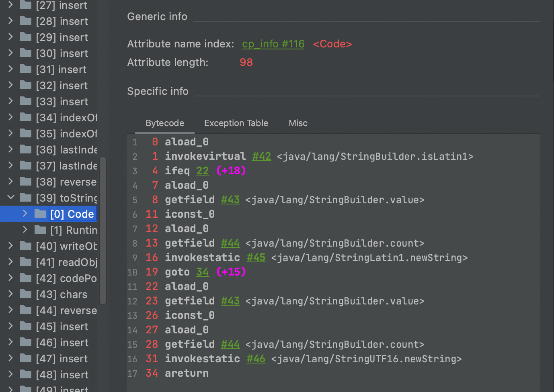The image size is (554, 392).
Task: Click the attribute length value 98
Action: pyautogui.click(x=246, y=62)
